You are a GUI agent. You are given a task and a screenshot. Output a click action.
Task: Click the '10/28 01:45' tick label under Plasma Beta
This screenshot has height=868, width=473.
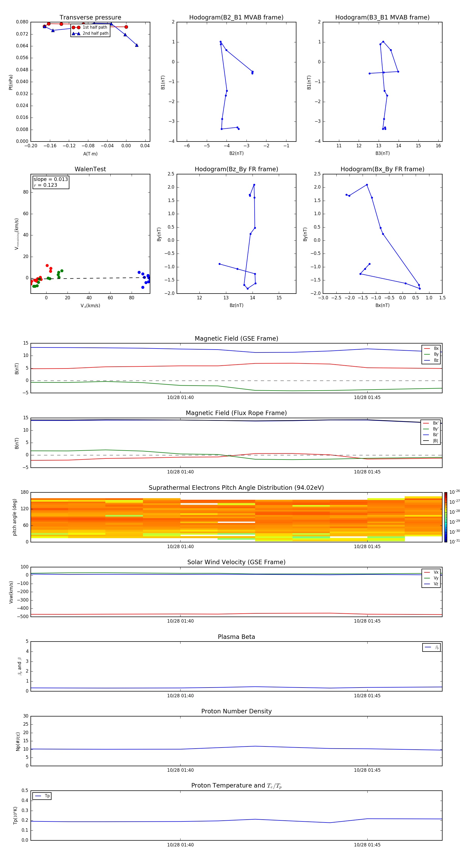tap(367, 695)
